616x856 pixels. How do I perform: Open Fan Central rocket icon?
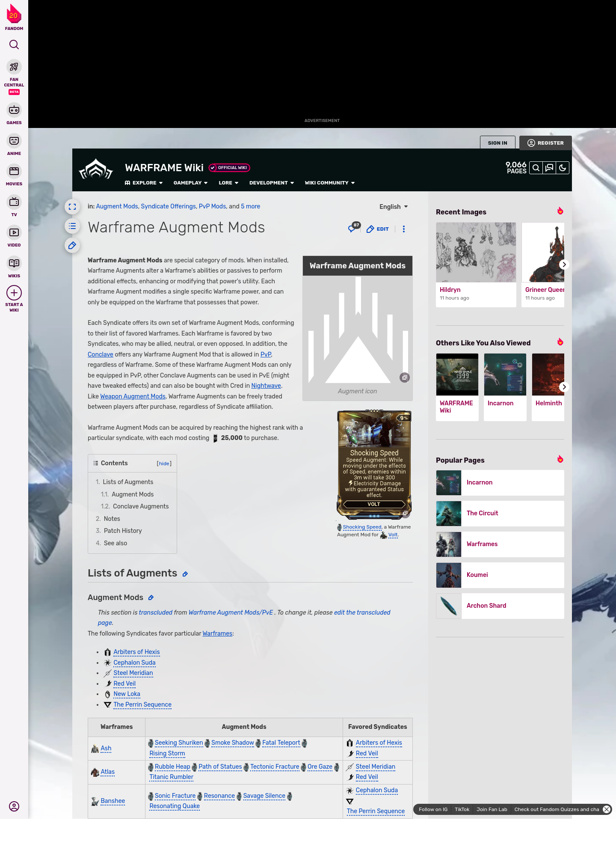tap(14, 67)
